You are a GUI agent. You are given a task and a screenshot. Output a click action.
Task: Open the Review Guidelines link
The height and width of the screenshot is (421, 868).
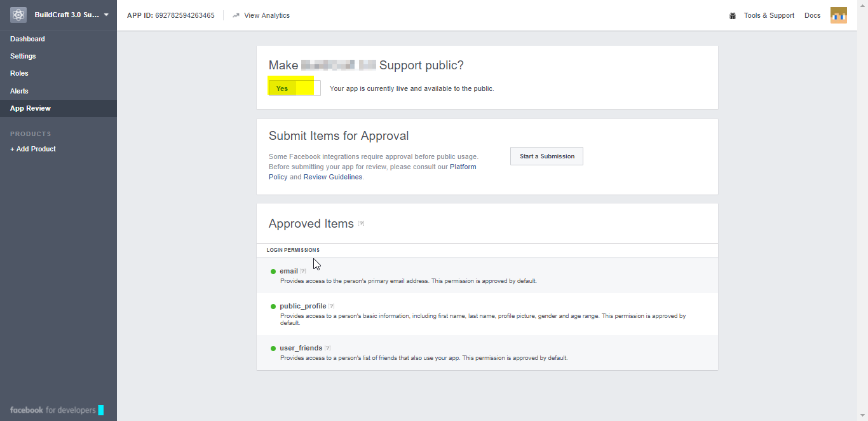(x=333, y=177)
